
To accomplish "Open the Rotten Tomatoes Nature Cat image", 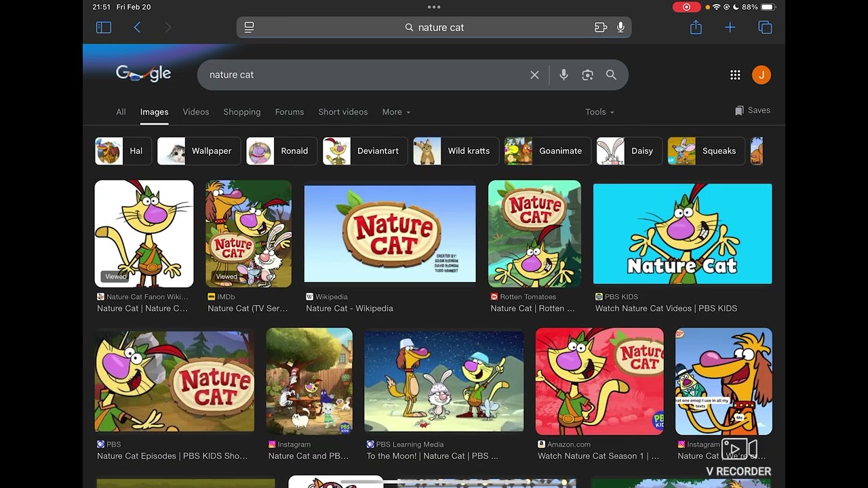I will click(534, 233).
